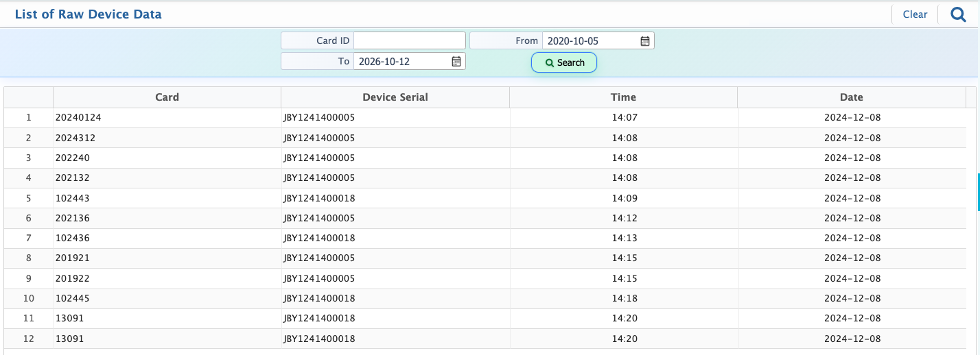
Task: Select row 5 with card 102443
Action: (x=485, y=198)
